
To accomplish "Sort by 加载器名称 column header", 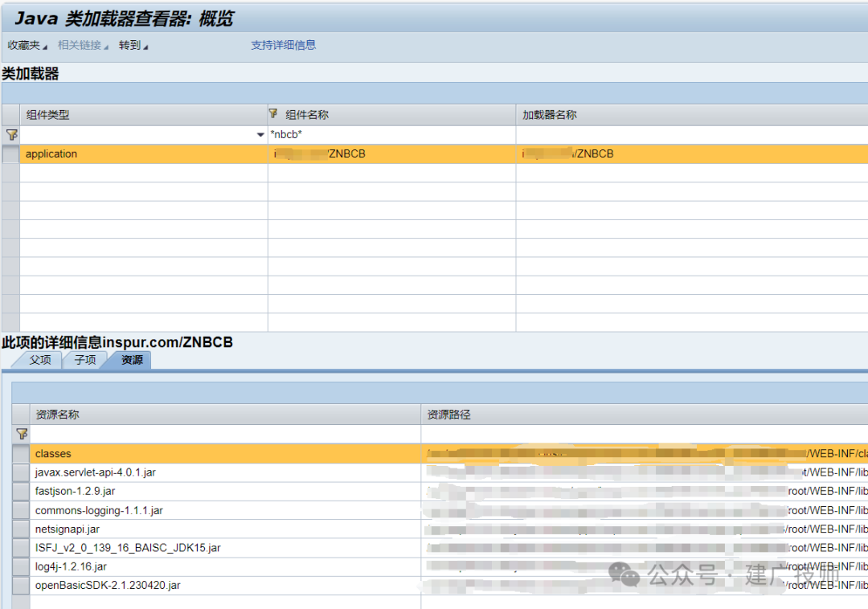I will (x=692, y=115).
